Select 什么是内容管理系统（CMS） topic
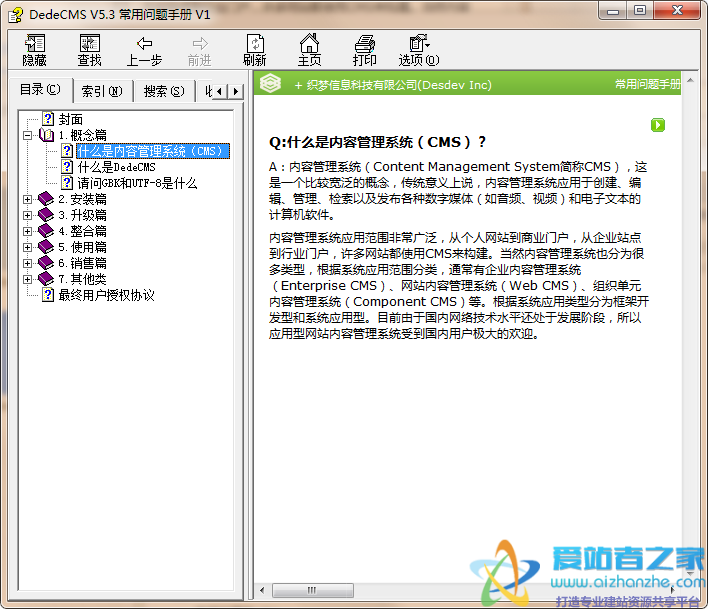Viewport: 708px width, 609px height. tap(153, 151)
